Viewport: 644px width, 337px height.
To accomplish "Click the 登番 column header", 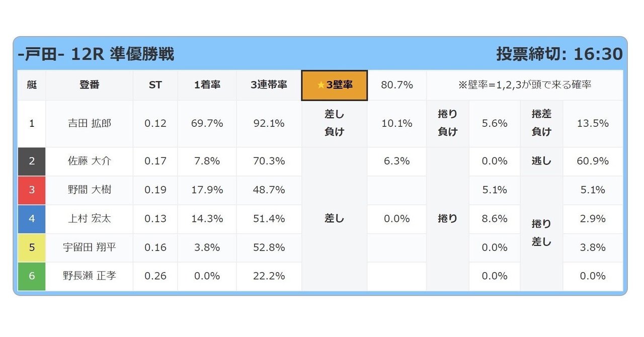I will pos(90,85).
